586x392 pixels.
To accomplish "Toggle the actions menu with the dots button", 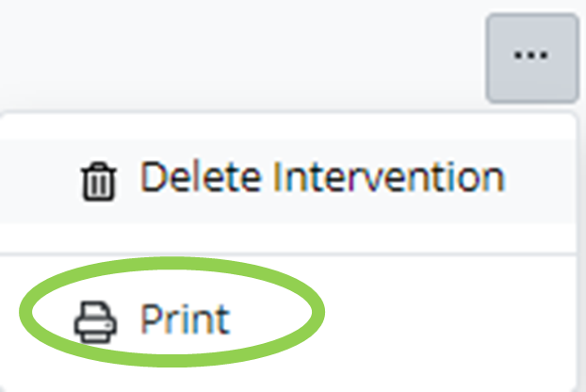I will click(531, 57).
